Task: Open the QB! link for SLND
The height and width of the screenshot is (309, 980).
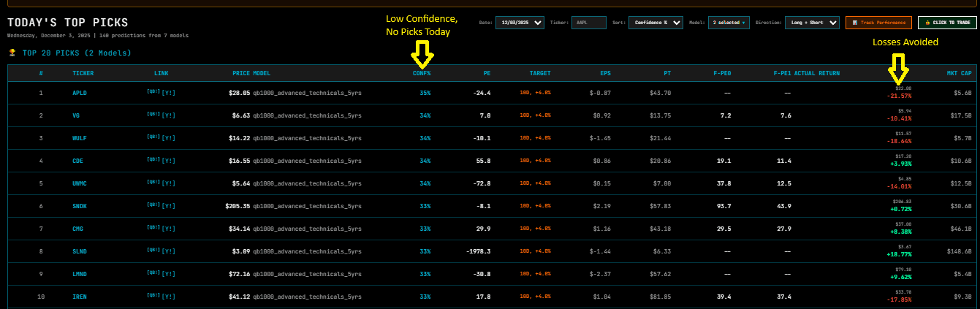Action: [x=153, y=251]
